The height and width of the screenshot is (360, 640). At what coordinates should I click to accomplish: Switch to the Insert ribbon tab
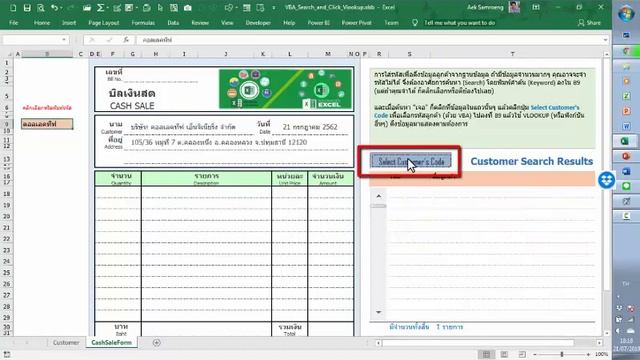pos(69,23)
